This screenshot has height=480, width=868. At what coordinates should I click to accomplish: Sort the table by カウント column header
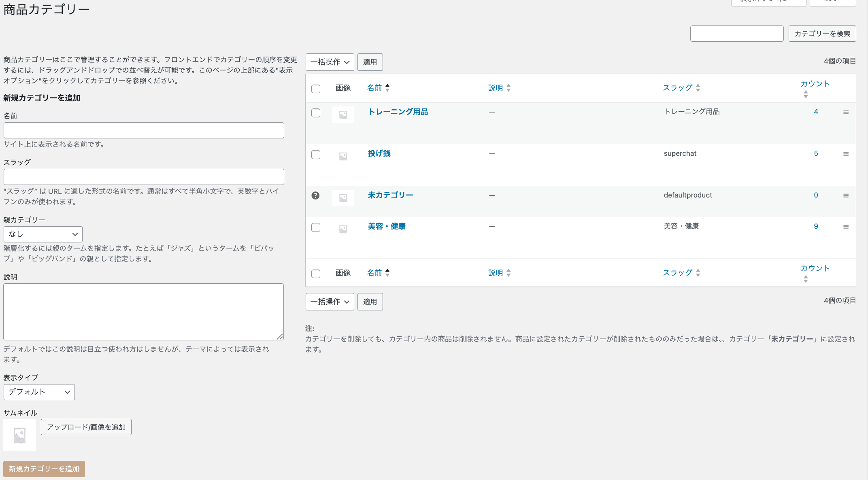815,84
